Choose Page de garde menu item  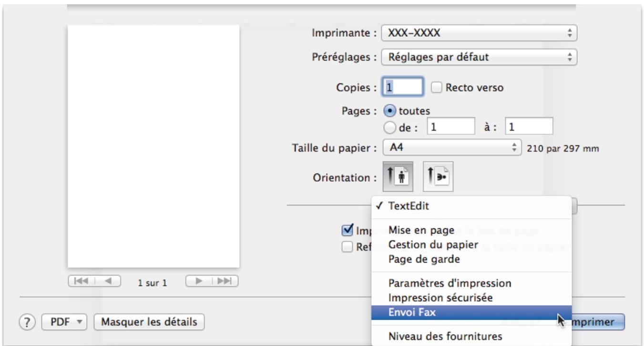tap(471, 260)
